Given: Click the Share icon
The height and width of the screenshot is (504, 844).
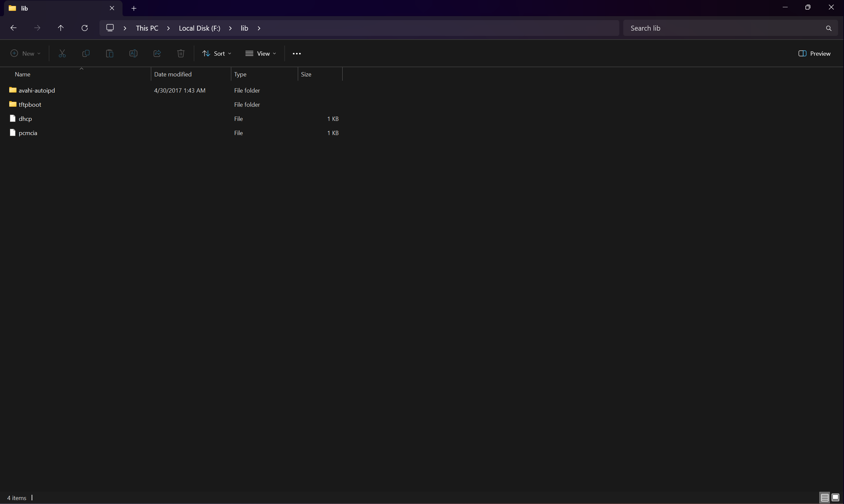Looking at the screenshot, I should 157,53.
